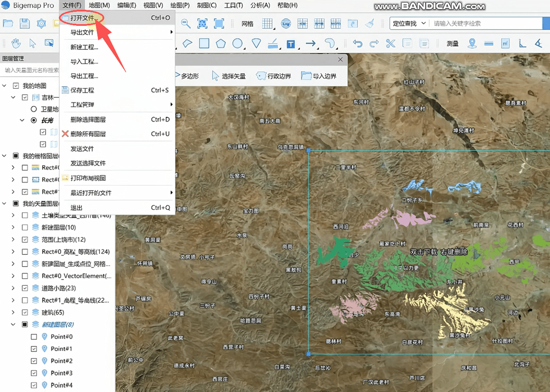
Task: Collapse the 新建图层(8) layer
Action: click(x=13, y=325)
